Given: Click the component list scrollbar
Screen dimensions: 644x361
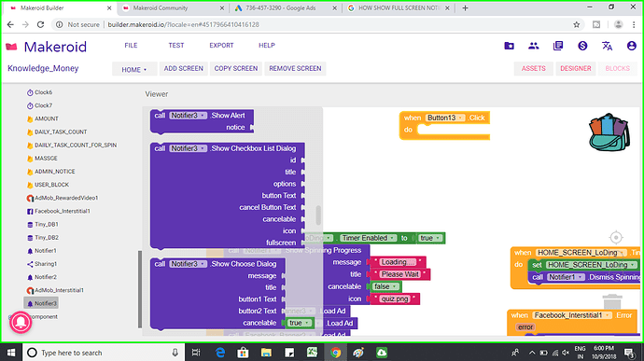Looking at the screenshot, I should point(140,289).
